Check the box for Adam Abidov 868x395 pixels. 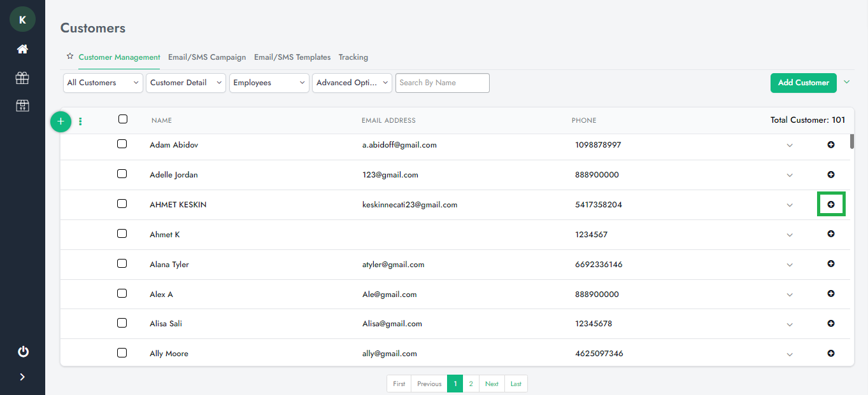tap(122, 144)
